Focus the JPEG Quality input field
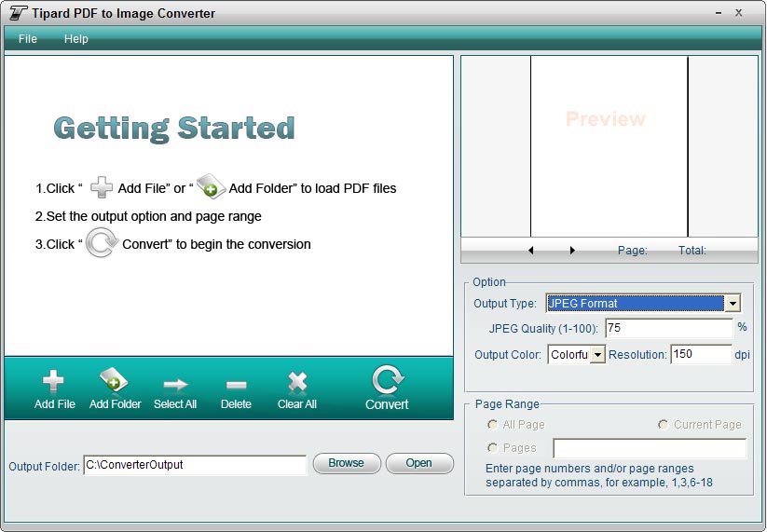Image resolution: width=767 pixels, height=532 pixels. pyautogui.click(x=669, y=328)
